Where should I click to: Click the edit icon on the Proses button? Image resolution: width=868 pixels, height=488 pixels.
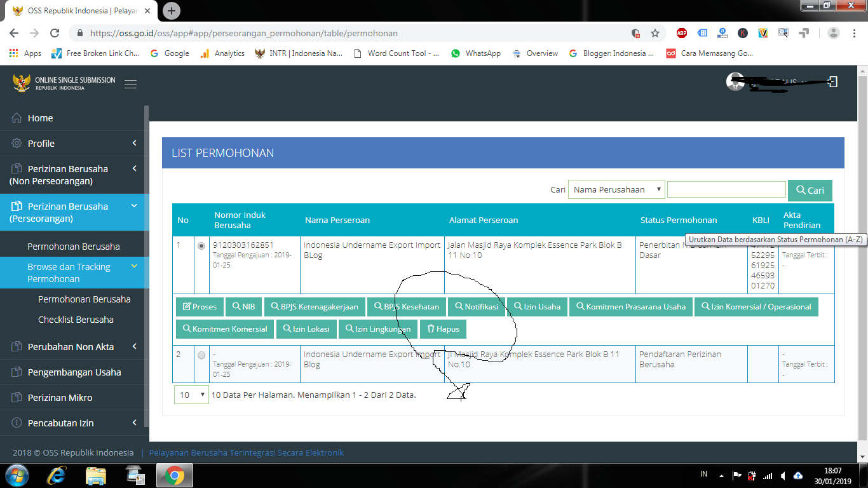click(186, 306)
